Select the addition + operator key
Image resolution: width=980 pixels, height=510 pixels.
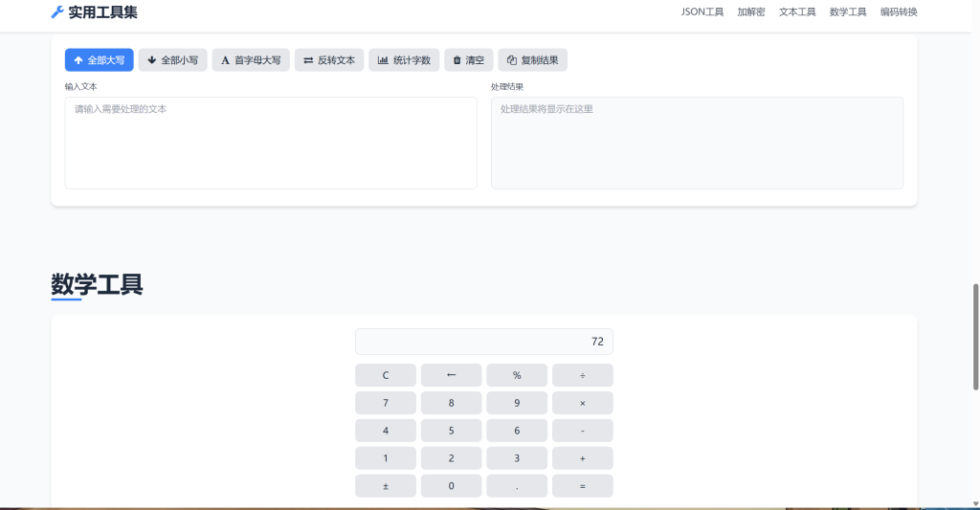(x=583, y=458)
